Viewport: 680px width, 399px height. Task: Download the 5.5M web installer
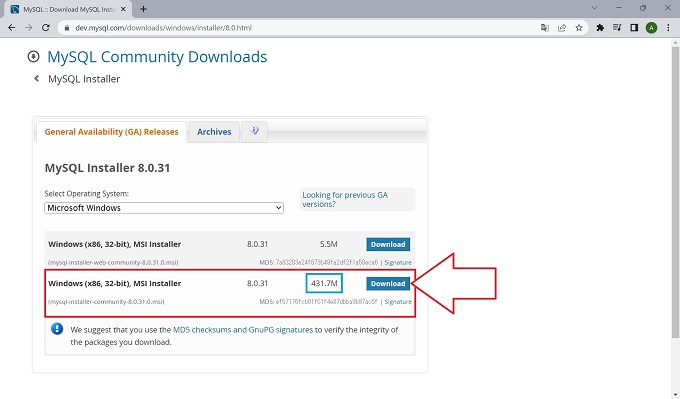click(x=388, y=244)
